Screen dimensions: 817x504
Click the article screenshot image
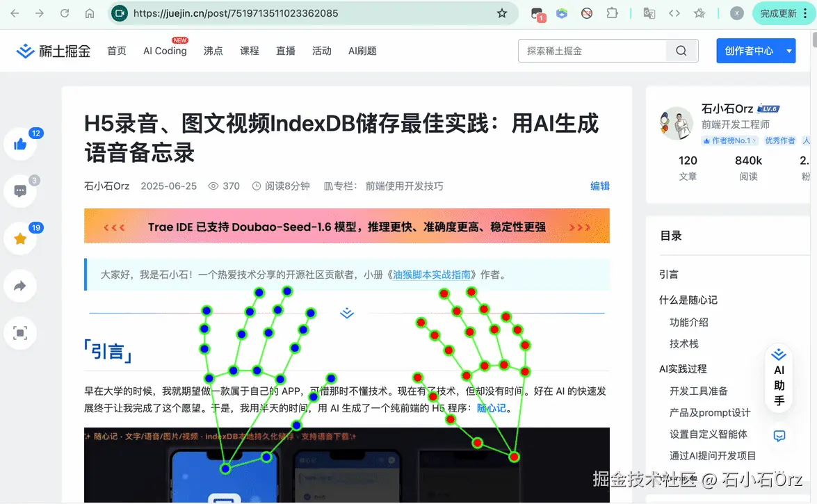[347, 466]
